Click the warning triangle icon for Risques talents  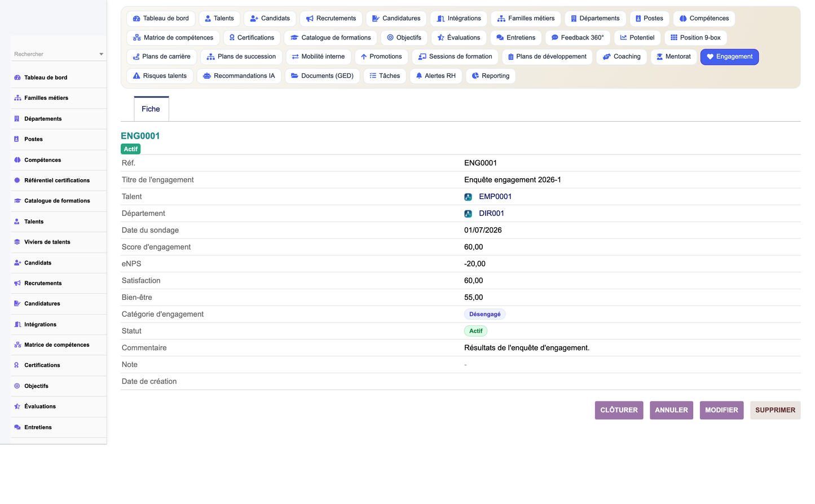136,76
